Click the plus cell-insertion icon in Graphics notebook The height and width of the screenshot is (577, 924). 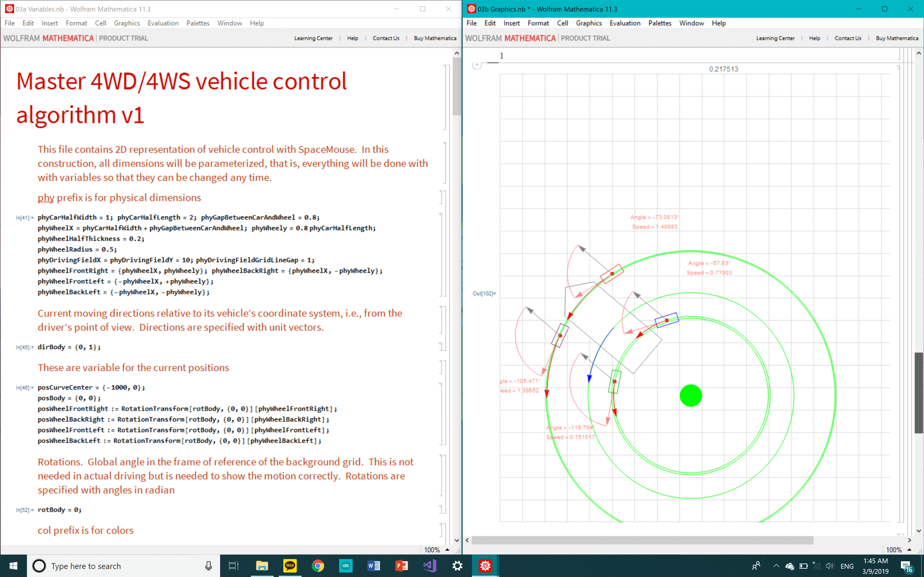[476, 65]
